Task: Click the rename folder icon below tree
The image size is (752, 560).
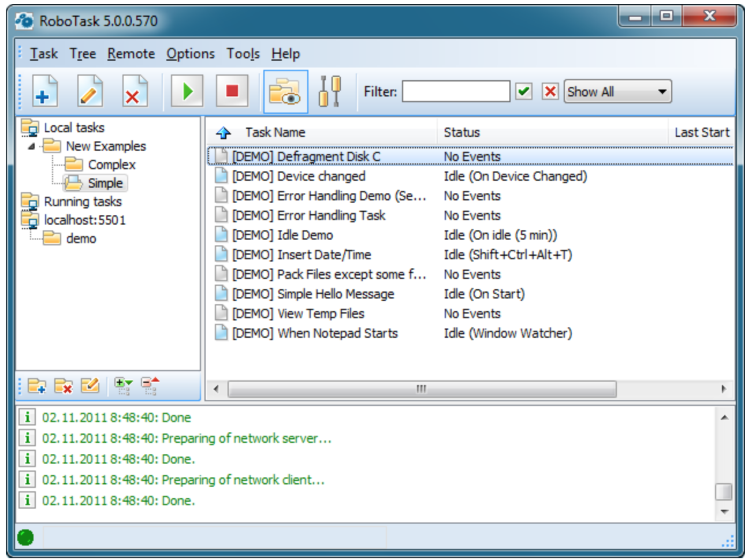Action: coord(90,386)
